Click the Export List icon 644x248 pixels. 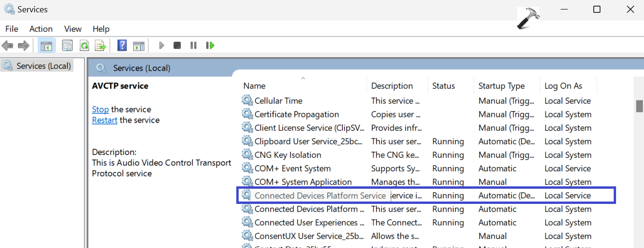[100, 46]
